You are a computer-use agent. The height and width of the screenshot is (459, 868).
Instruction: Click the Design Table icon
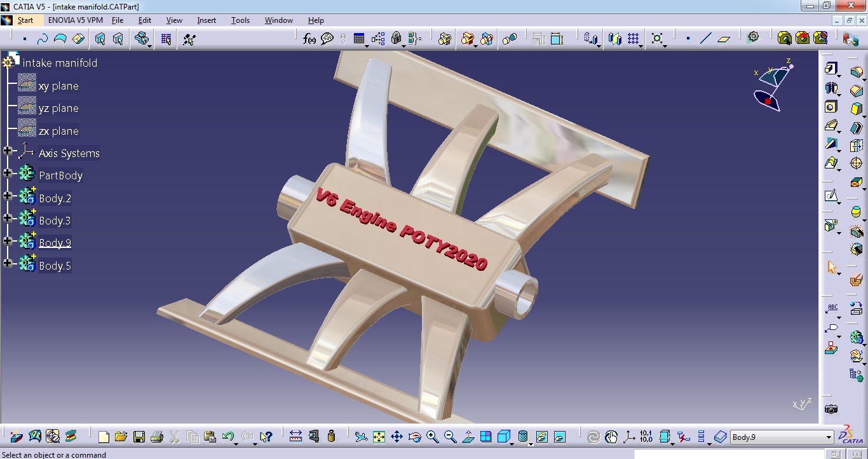[x=359, y=39]
